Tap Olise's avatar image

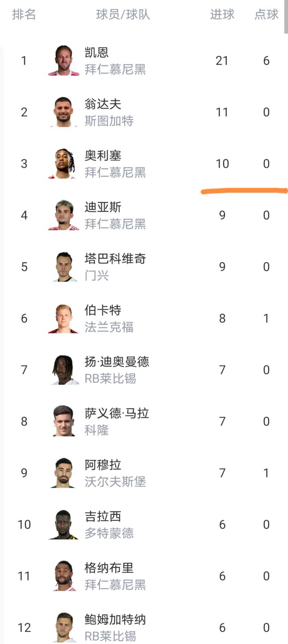click(x=64, y=164)
